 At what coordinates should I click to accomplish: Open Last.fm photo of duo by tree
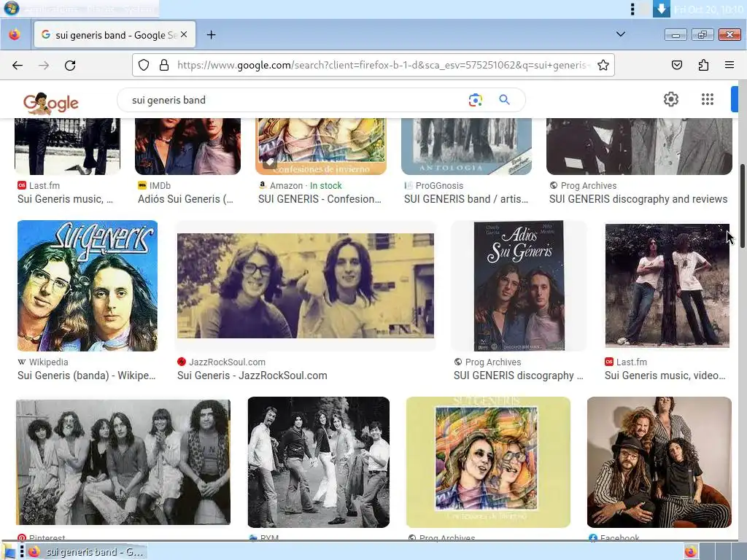667,285
